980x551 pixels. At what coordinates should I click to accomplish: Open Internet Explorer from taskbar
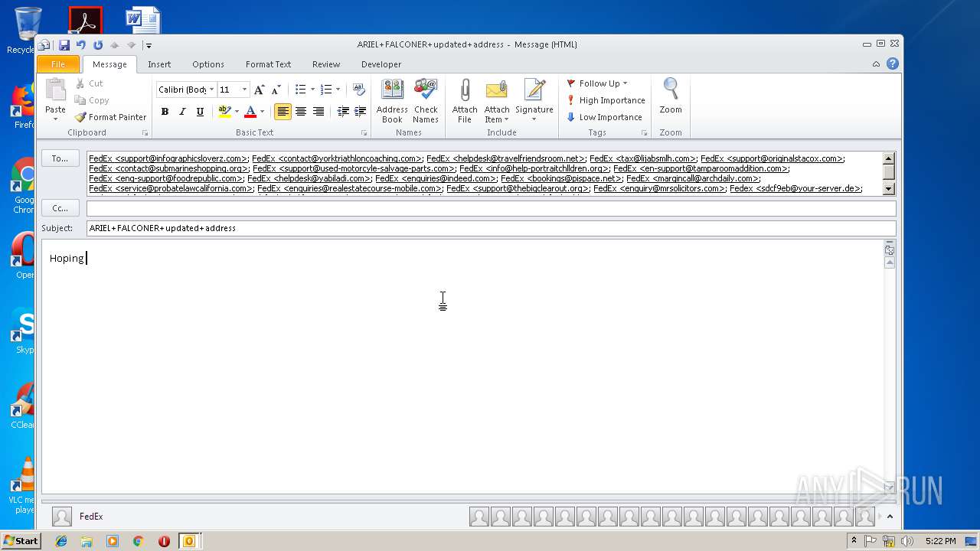[61, 541]
